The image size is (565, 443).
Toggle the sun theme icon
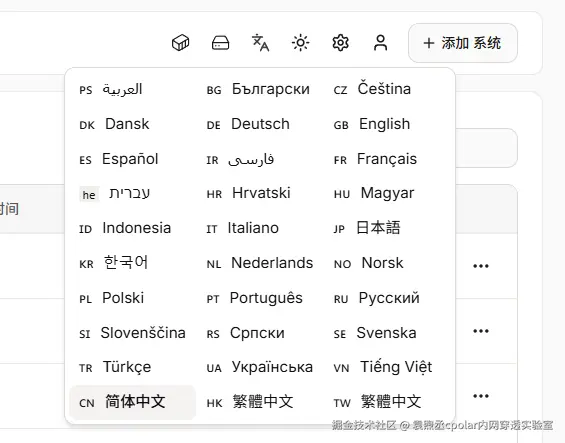point(301,43)
